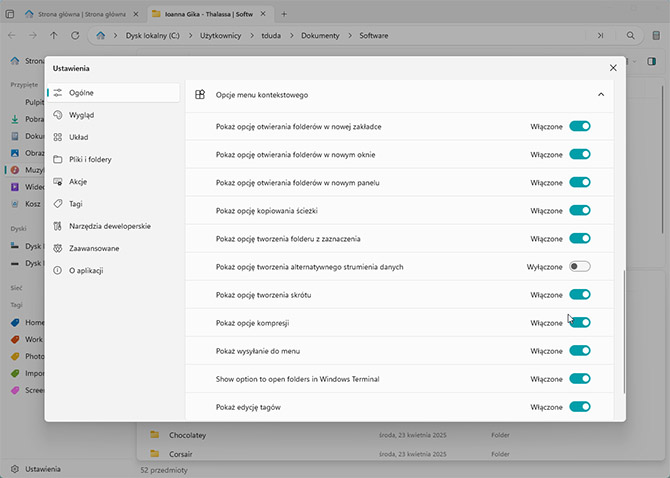The image size is (670, 478).
Task: Go up one directory level
Action: click(x=54, y=35)
